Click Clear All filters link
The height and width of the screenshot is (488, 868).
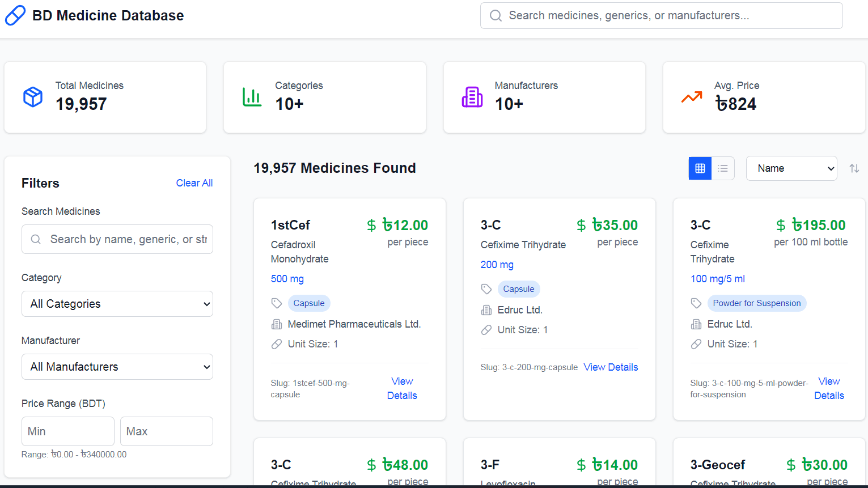coord(194,183)
